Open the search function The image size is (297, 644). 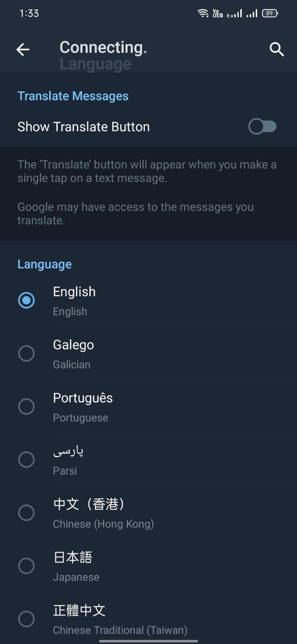point(276,49)
